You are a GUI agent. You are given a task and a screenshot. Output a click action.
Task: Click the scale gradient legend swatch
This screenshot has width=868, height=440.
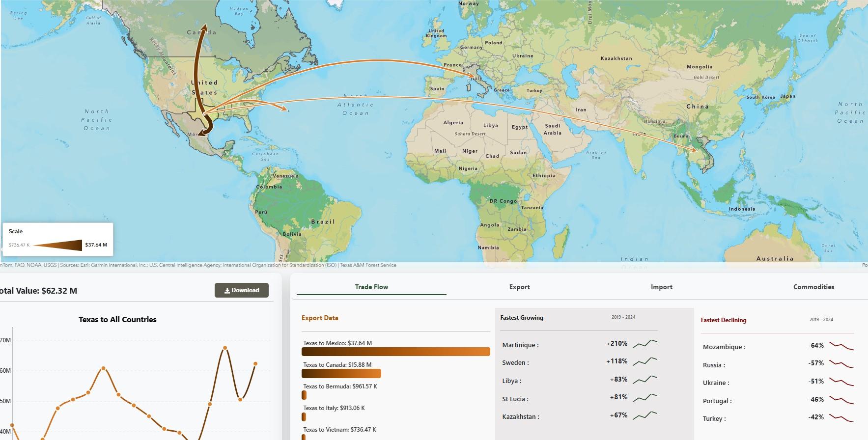[x=57, y=245]
